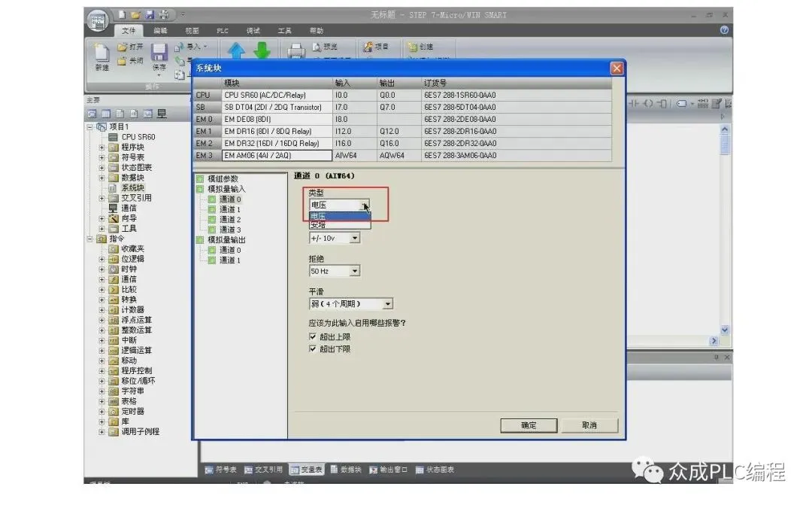Screen dimensions: 812x508
Task: Open 符号表 symbol table at bottom bar
Action: 220,470
